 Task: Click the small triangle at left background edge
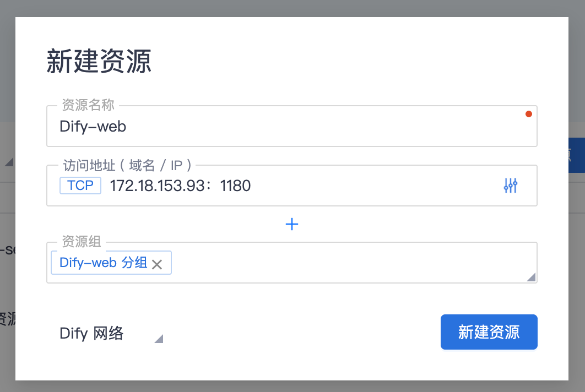[9, 162]
